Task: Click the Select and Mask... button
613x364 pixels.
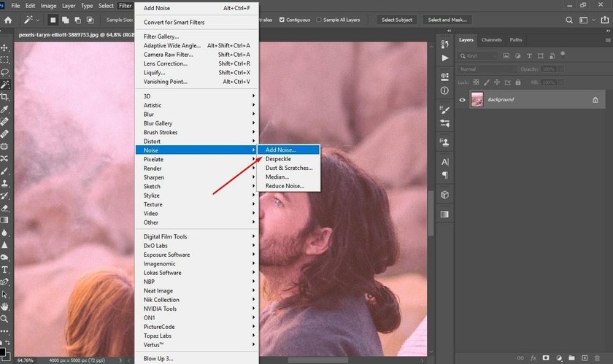Action: pos(447,20)
